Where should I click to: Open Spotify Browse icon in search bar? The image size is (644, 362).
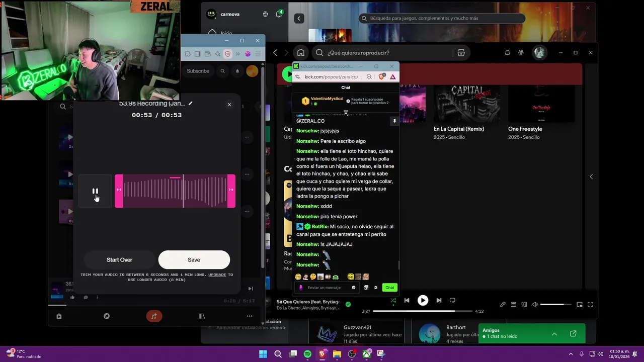tap(461, 53)
